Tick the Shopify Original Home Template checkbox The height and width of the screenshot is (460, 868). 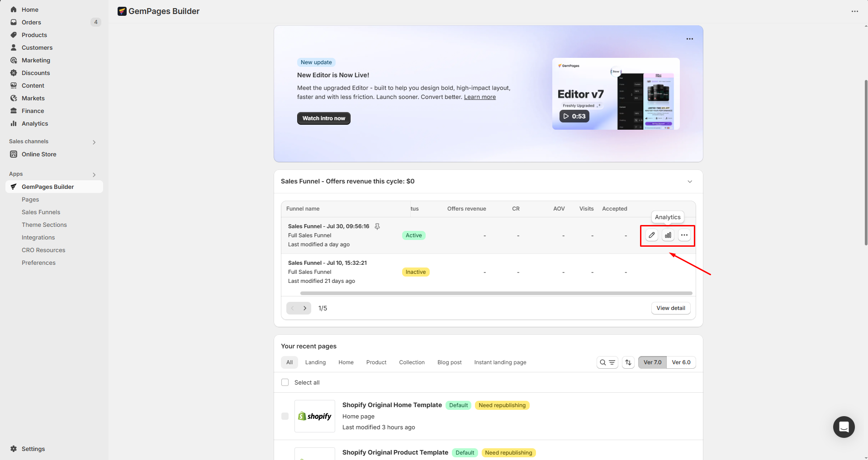(x=285, y=416)
